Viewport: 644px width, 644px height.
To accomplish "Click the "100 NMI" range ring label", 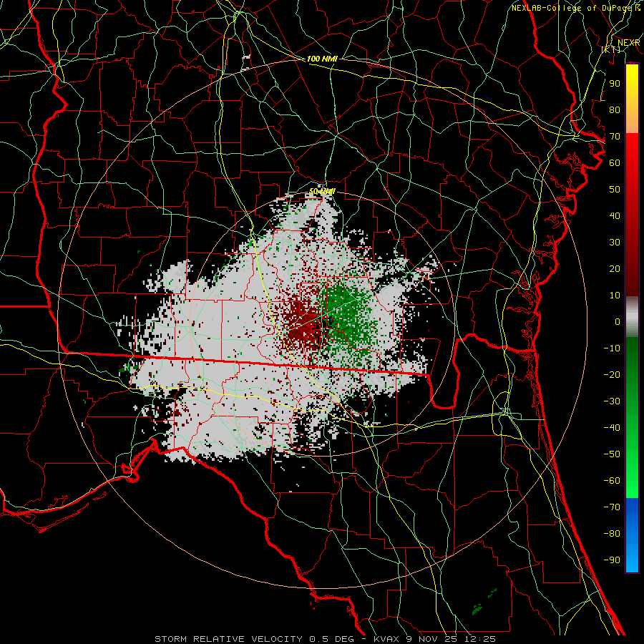I will (x=322, y=59).
